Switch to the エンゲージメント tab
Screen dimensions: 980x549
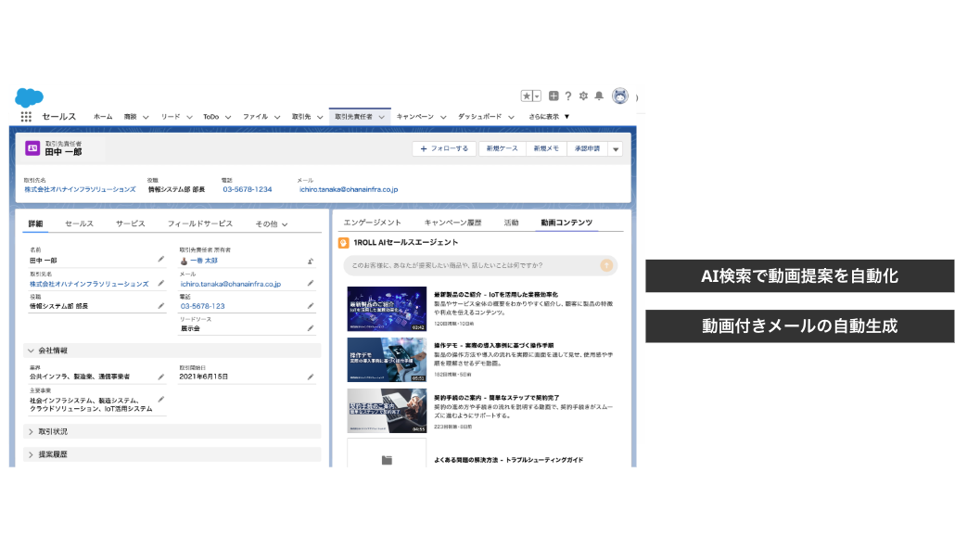(372, 223)
